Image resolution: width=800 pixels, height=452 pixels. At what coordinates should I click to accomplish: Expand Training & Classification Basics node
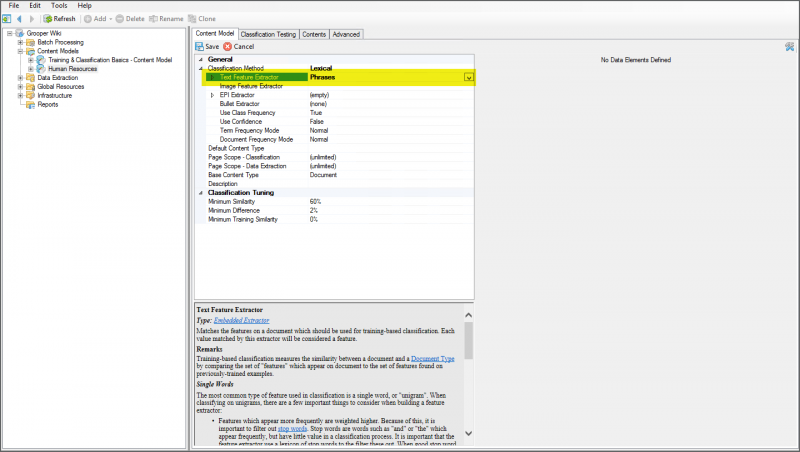point(31,60)
